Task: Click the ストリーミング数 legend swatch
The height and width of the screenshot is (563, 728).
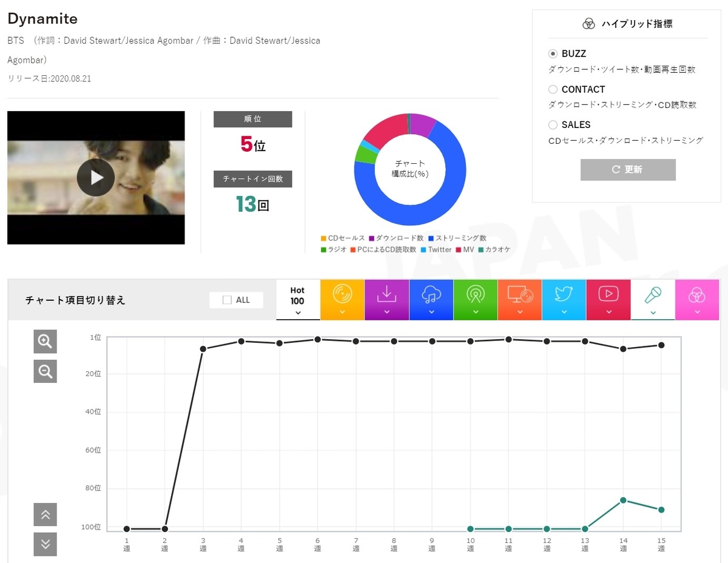Action: 430,238
